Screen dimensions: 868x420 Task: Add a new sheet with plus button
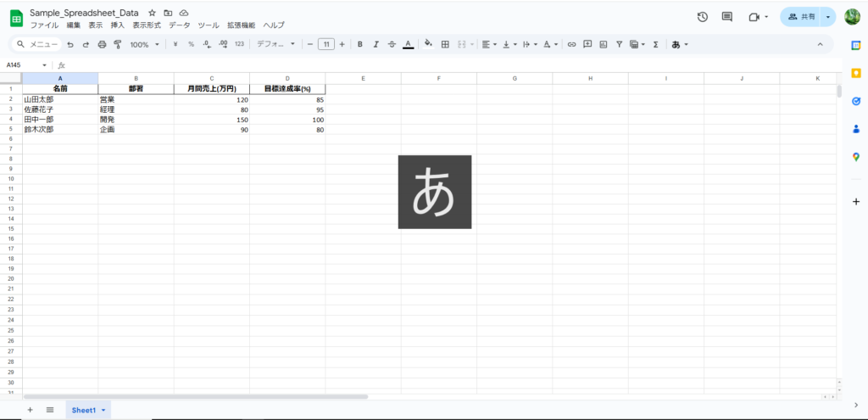(31, 410)
